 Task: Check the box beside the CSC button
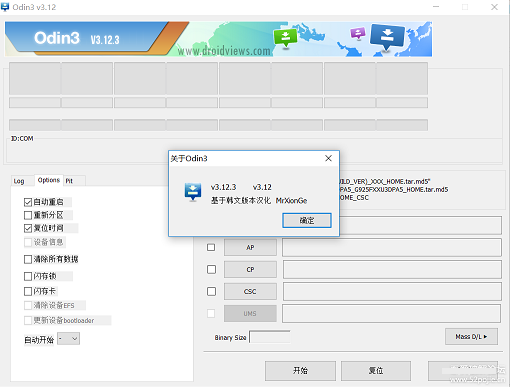tap(211, 291)
